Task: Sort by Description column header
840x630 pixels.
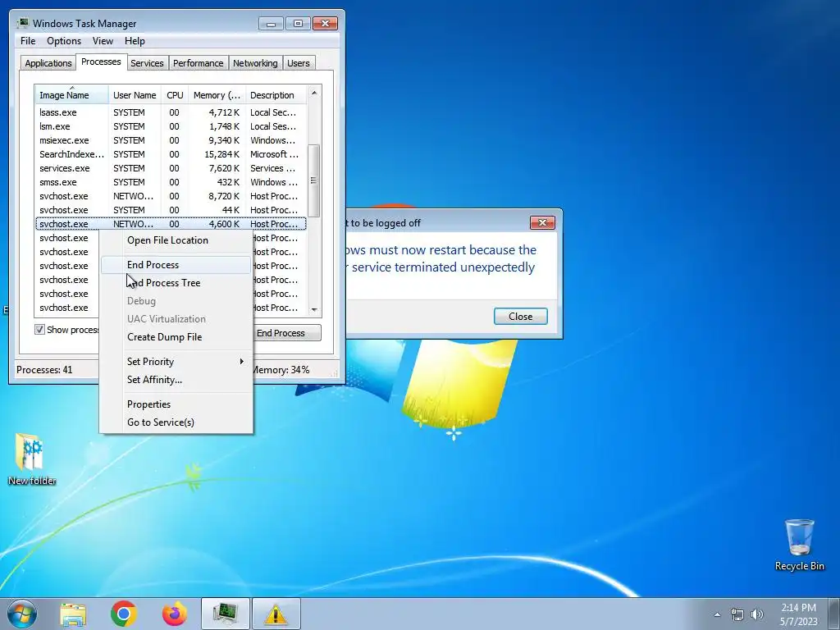Action: [276, 95]
